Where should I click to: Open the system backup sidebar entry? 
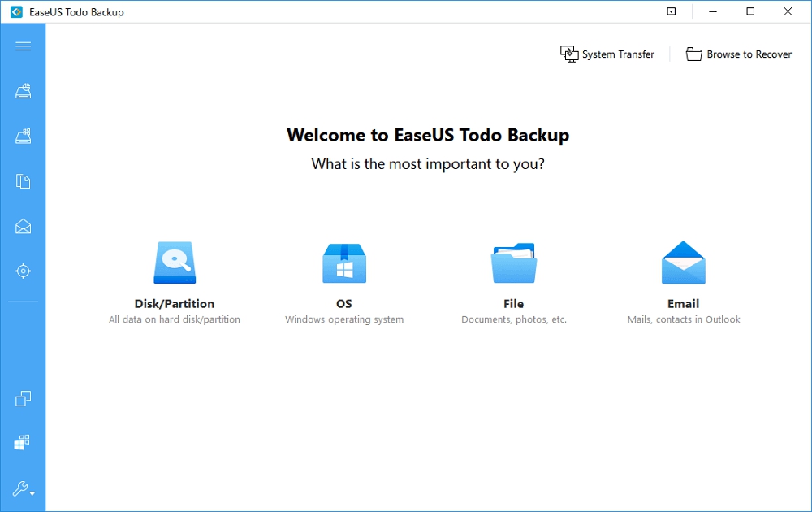pos(23,136)
